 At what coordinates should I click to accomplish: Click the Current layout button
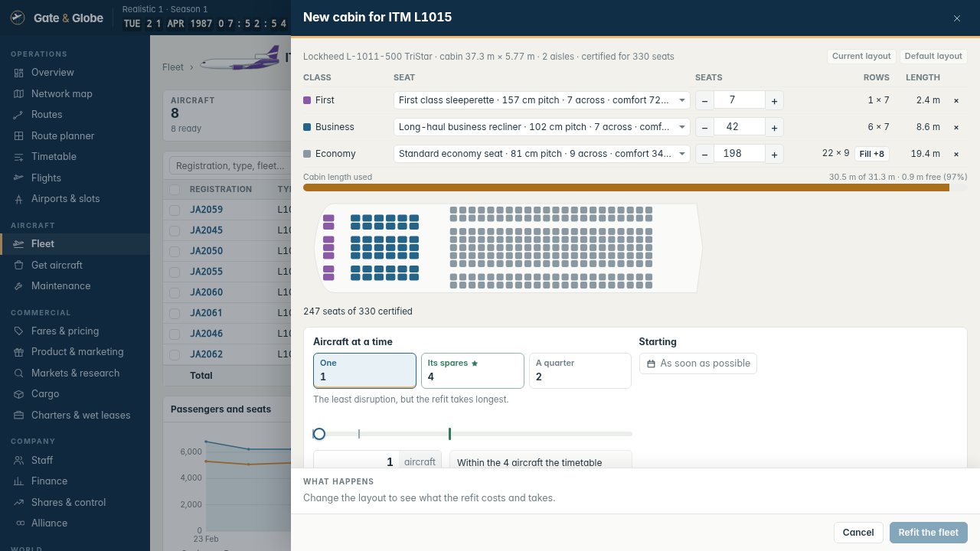tap(861, 56)
